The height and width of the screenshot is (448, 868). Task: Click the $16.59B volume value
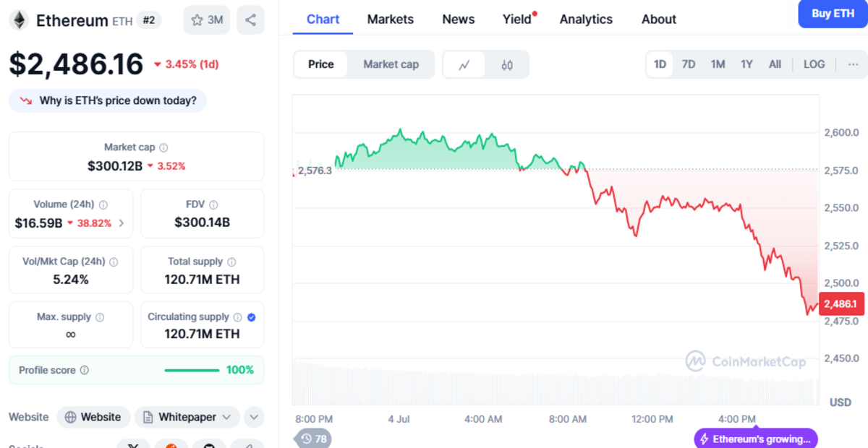[x=38, y=223]
